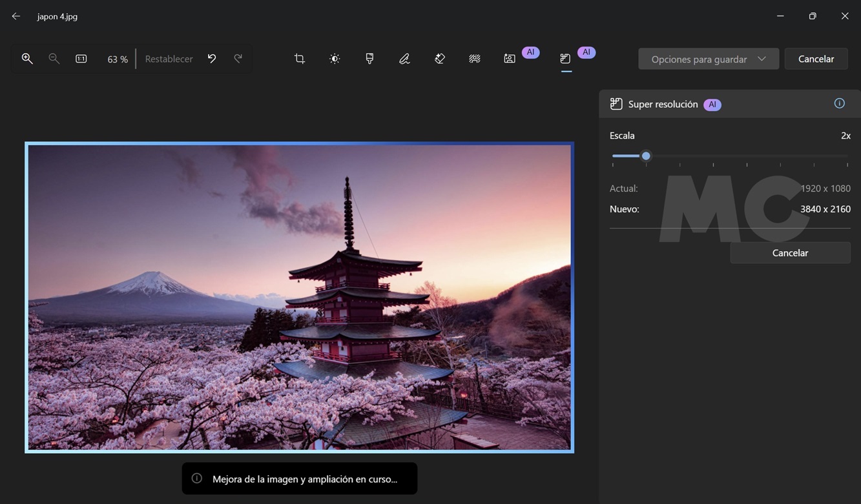Open the AI portrait image tool
This screenshot has width=861, height=504.
click(510, 59)
